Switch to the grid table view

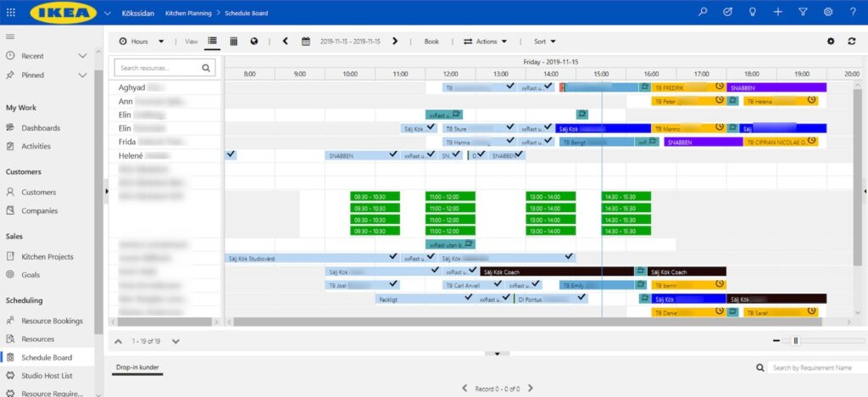click(234, 41)
